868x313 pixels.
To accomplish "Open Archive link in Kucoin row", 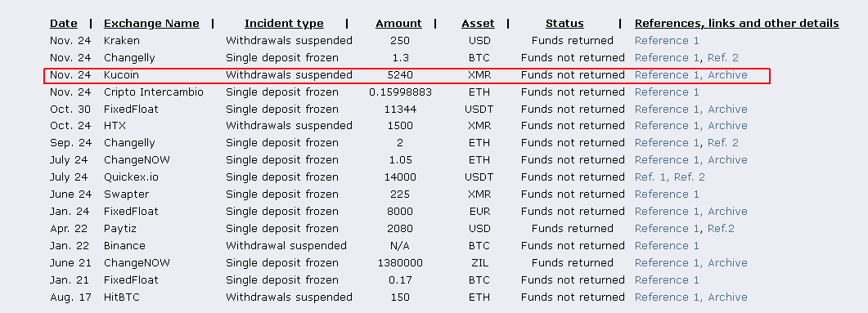I will point(727,74).
